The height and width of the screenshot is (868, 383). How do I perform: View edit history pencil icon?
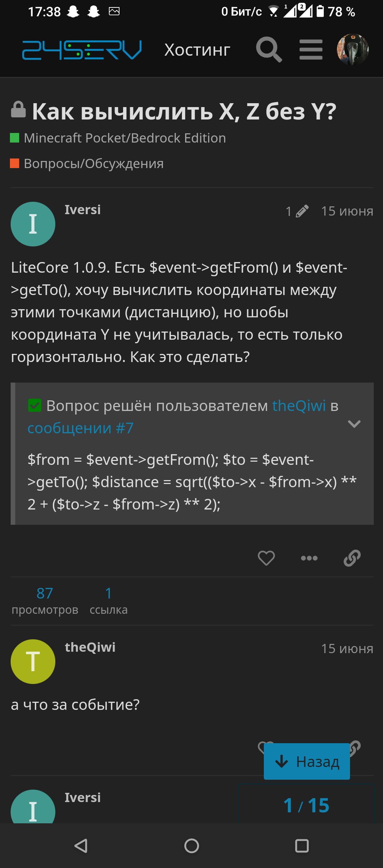297,211
